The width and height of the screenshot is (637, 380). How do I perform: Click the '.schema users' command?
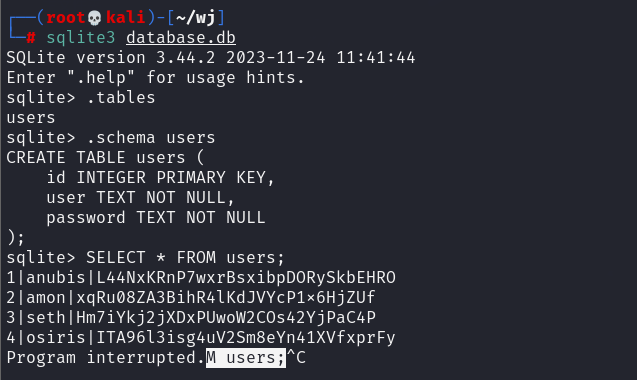151,138
